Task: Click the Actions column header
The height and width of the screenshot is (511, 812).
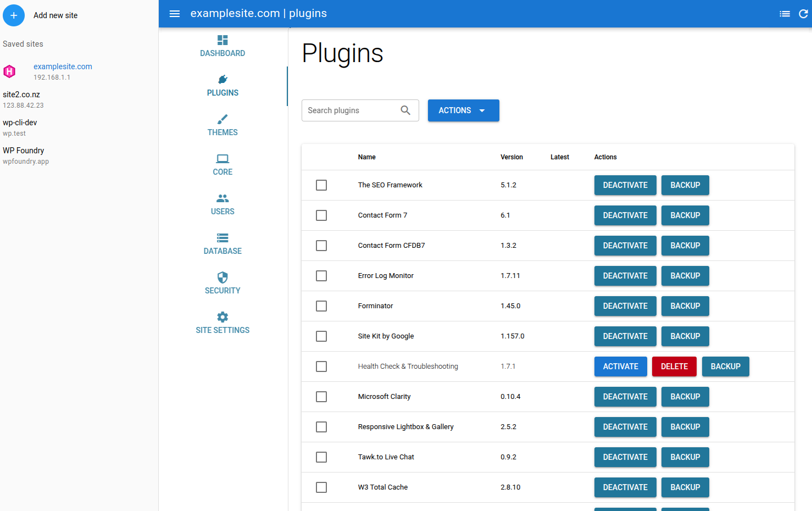Action: 605,157
